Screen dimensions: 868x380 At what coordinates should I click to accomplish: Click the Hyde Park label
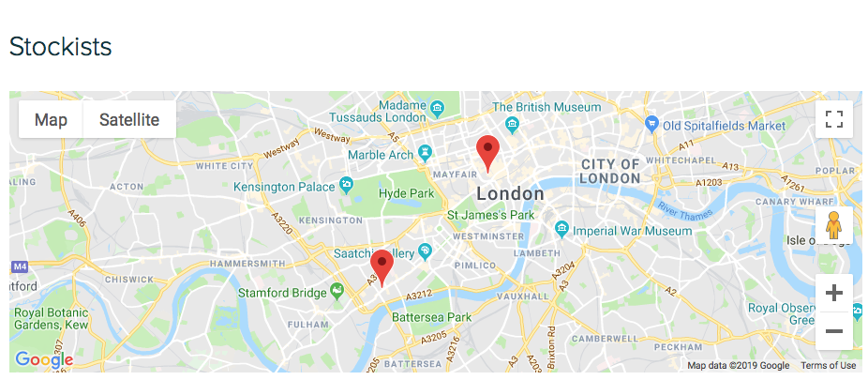point(407,194)
